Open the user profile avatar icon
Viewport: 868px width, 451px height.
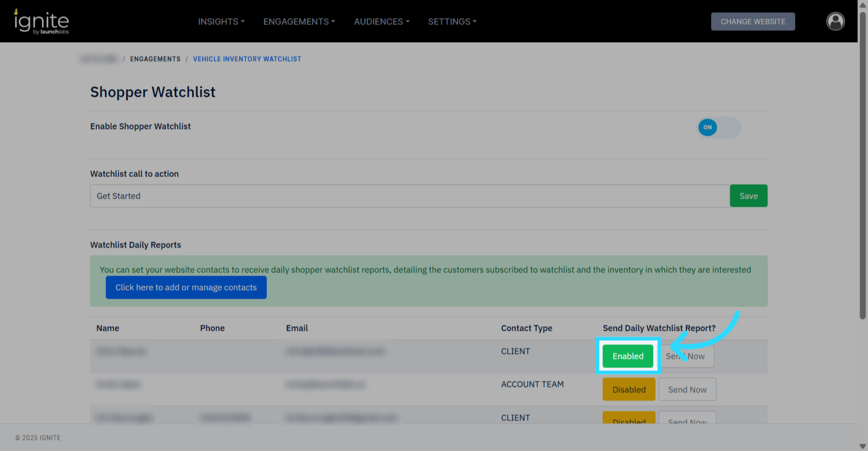pyautogui.click(x=835, y=21)
